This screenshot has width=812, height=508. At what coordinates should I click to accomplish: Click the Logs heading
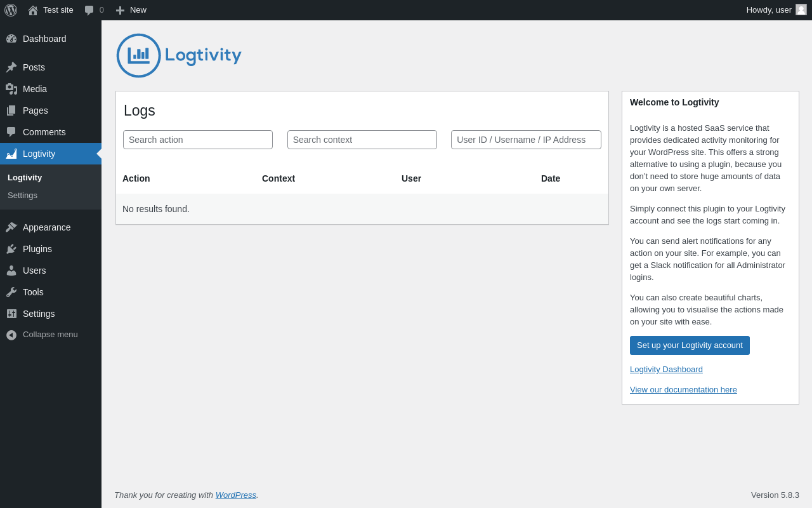[x=140, y=110]
